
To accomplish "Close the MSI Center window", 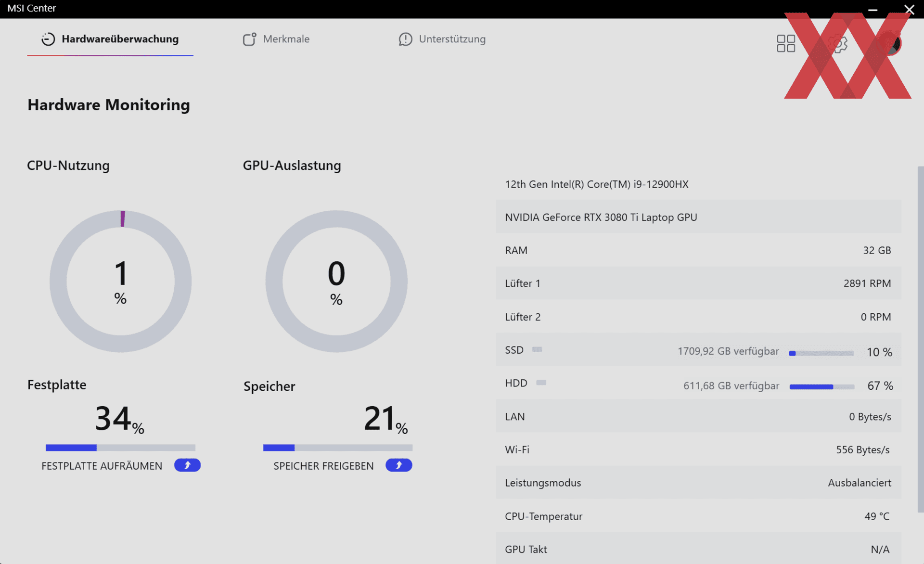I will tap(909, 9).
